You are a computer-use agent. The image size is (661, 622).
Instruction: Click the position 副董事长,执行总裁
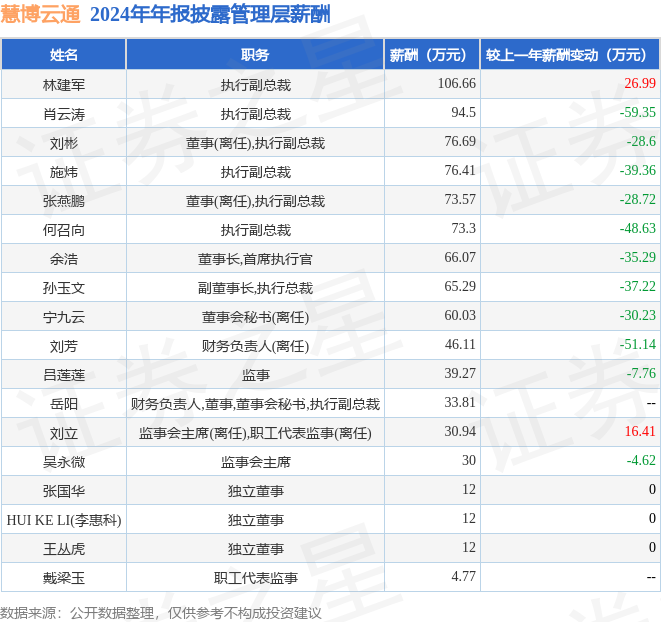tap(255, 288)
